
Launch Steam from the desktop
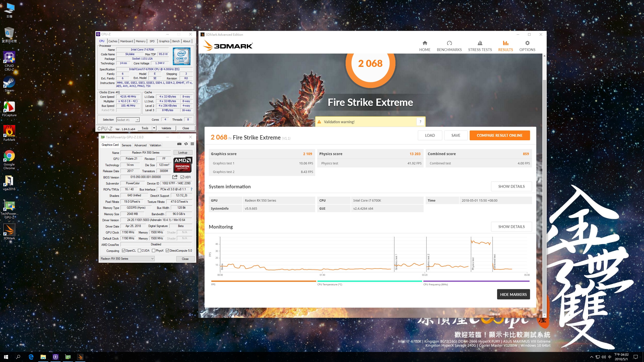tap(9, 84)
